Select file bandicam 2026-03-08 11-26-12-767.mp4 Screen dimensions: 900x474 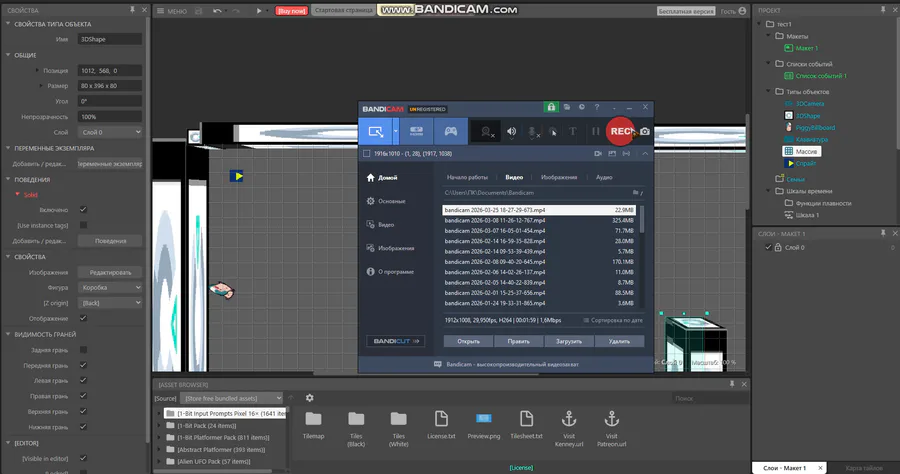[x=539, y=220]
